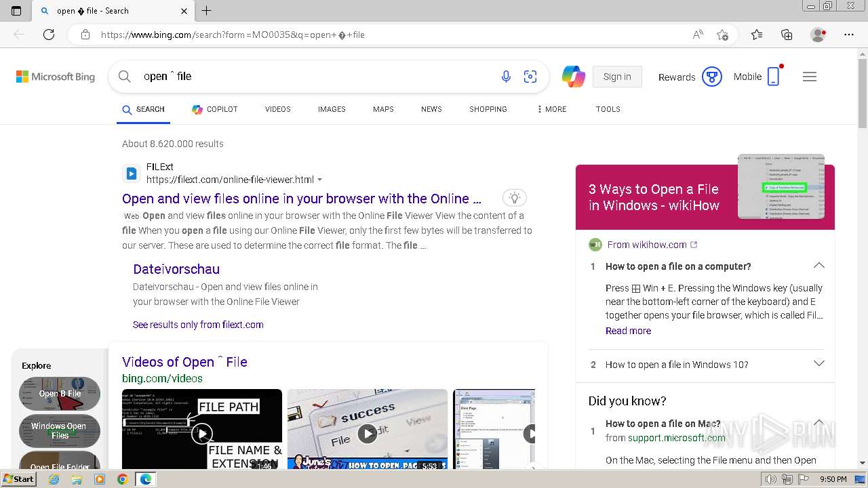Close the 'open file - Search' tab
This screenshot has width=868, height=488.
coord(184,11)
